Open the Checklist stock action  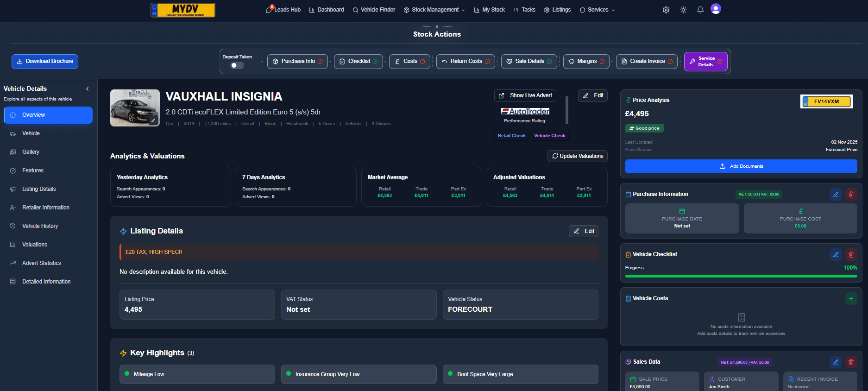359,61
